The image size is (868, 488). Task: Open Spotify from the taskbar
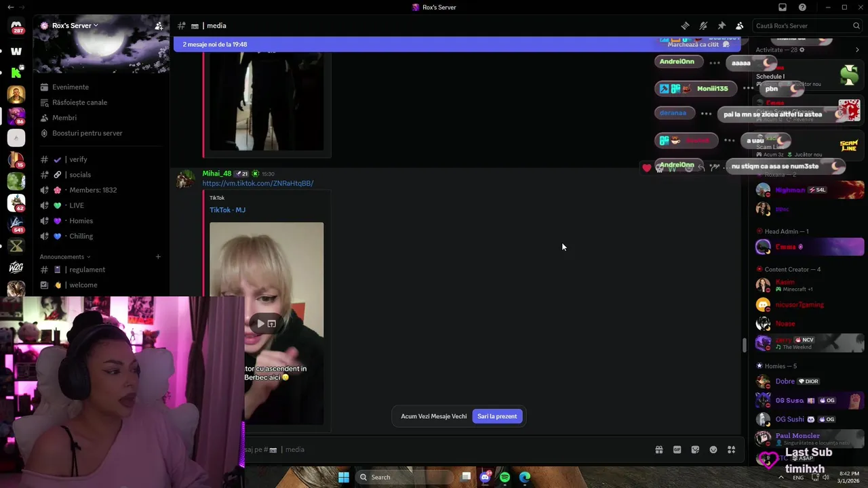pos(505,477)
